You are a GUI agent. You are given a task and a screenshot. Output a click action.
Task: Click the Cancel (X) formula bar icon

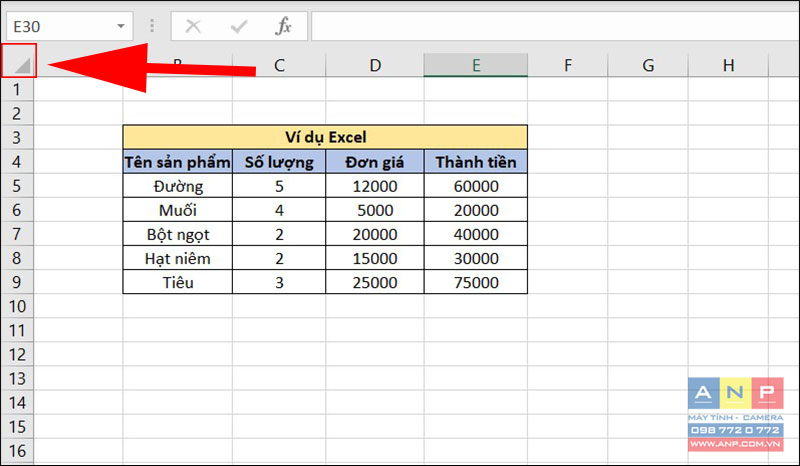click(x=193, y=26)
